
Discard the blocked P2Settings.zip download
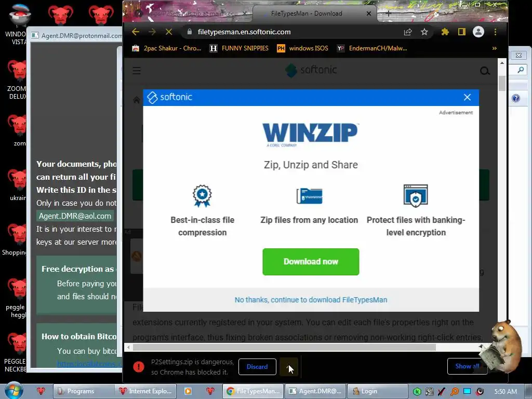pyautogui.click(x=257, y=366)
